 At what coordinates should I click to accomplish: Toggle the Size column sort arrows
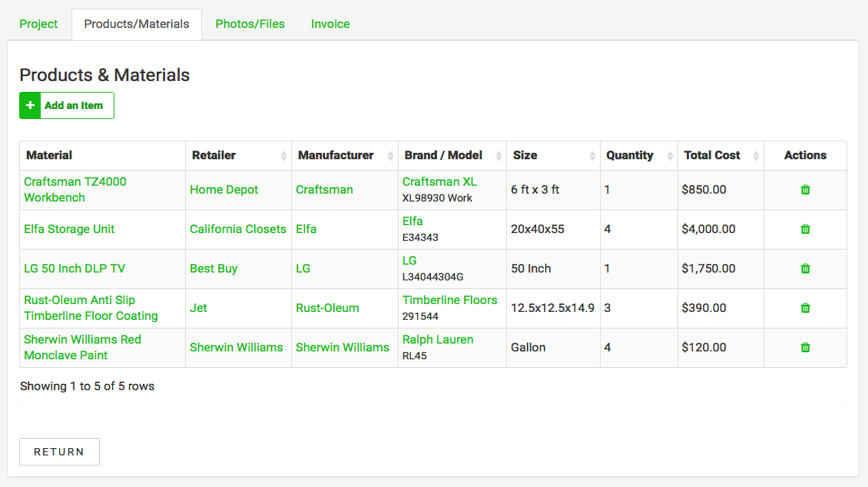pos(592,155)
